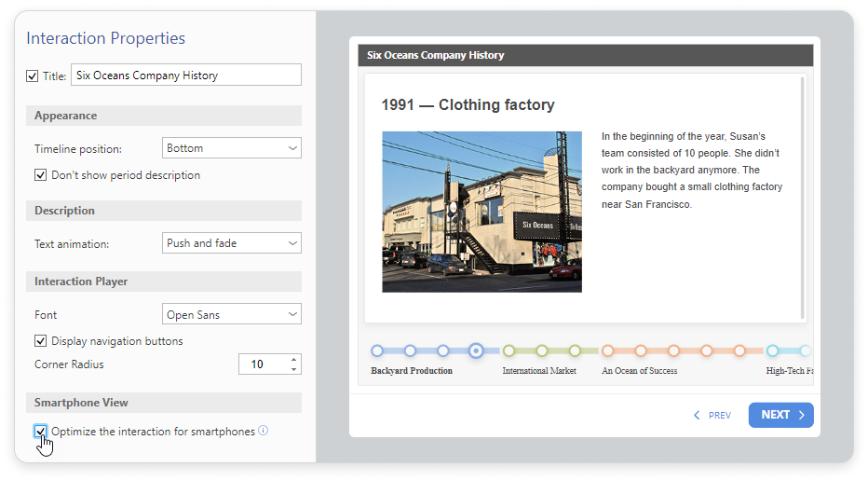Image resolution: width=868 pixels, height=481 pixels.
Task: Increase Corner Radius with the up arrow
Action: click(x=294, y=359)
